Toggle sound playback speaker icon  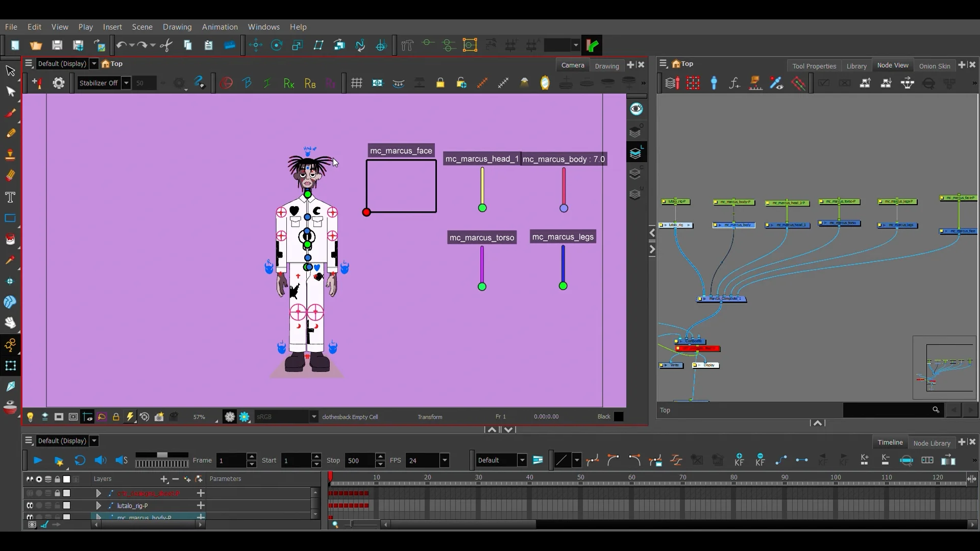tap(101, 461)
